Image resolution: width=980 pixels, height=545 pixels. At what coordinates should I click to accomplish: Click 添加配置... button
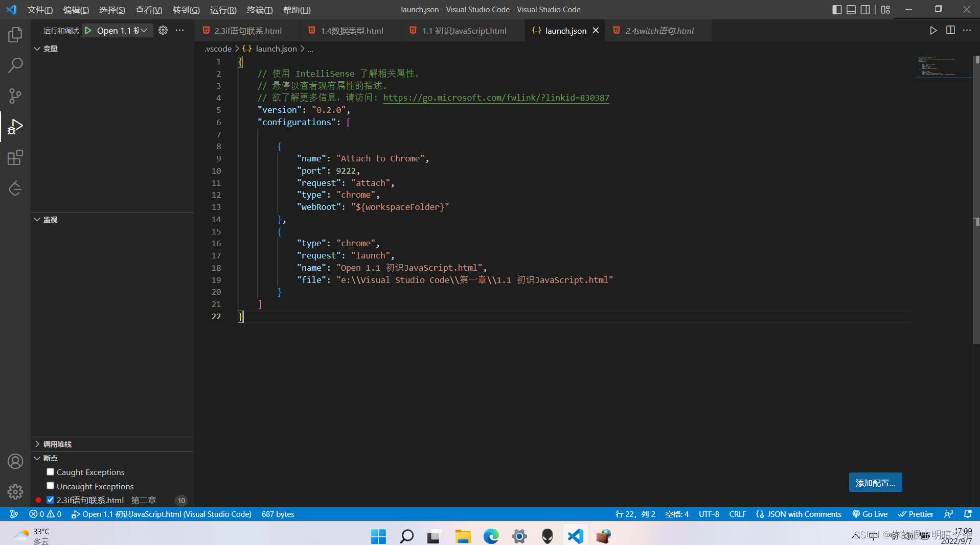pos(875,483)
